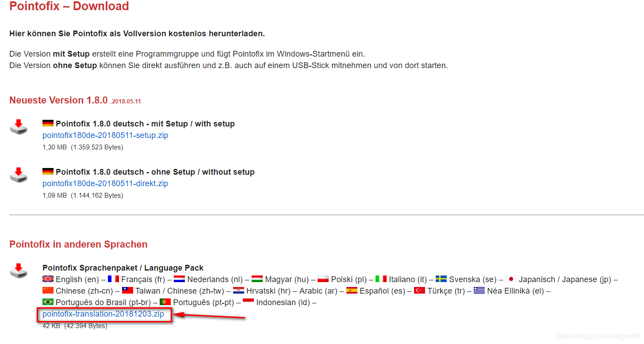Click the Greek flag beside Néa Elliniká
The image size is (644, 344).
tap(479, 290)
